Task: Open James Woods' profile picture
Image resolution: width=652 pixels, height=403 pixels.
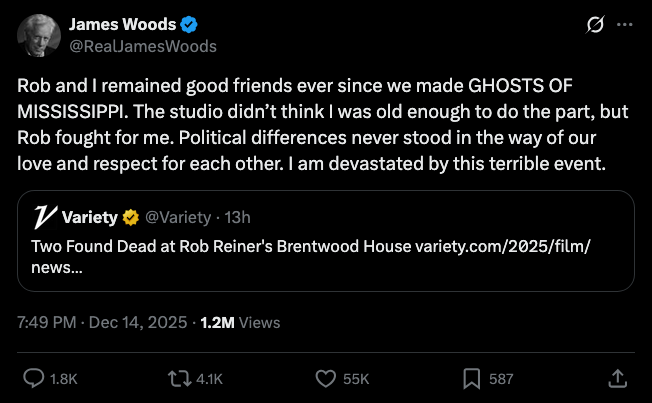Action: 37,36
